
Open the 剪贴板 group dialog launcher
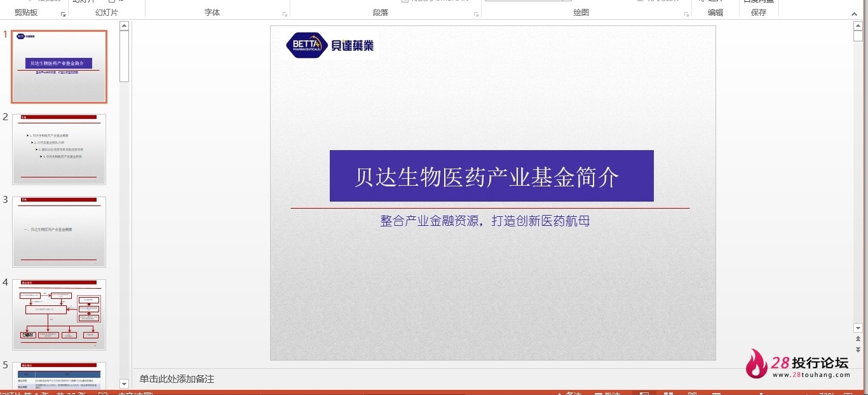pyautogui.click(x=63, y=14)
